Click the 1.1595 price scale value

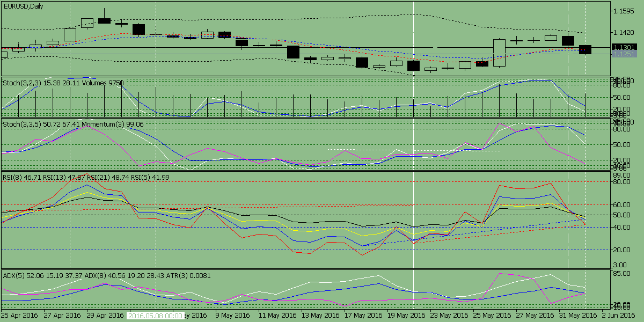pos(625,11)
